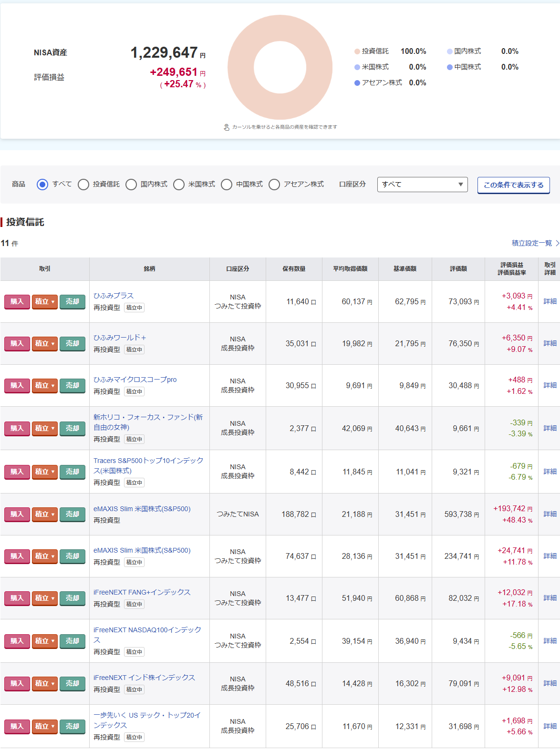Expand 積立 menu for iFreeNEXT FANG+インデックス
560x751 pixels.
pyautogui.click(x=44, y=598)
